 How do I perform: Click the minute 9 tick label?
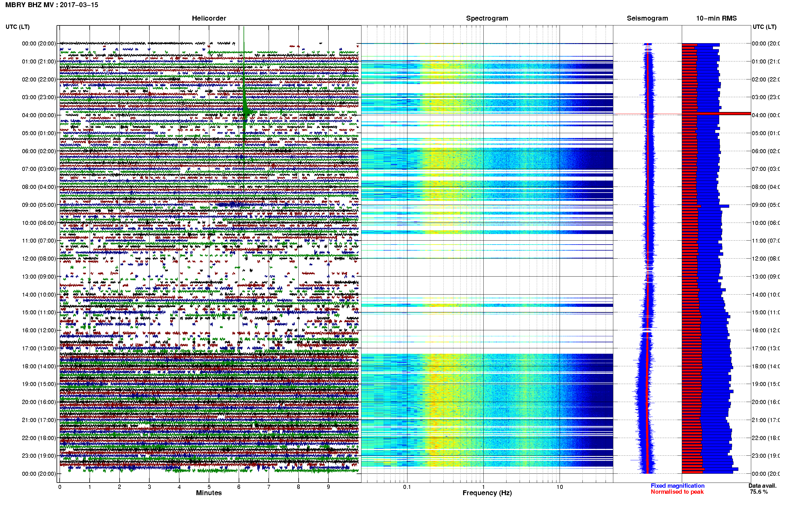tap(328, 487)
